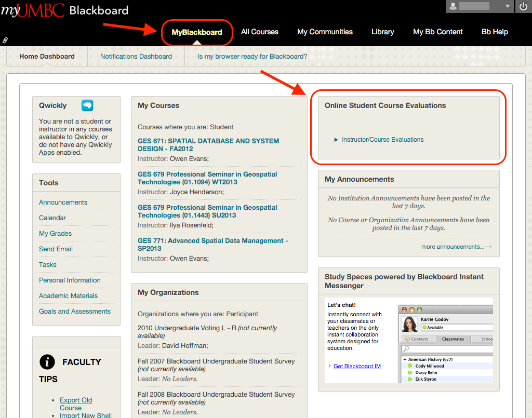Open the Bb Help tab

point(495,32)
